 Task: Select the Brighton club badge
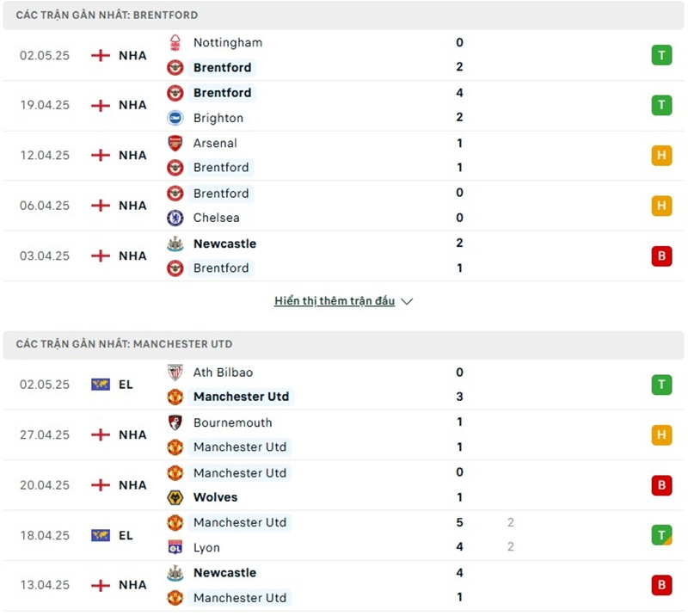pos(174,118)
